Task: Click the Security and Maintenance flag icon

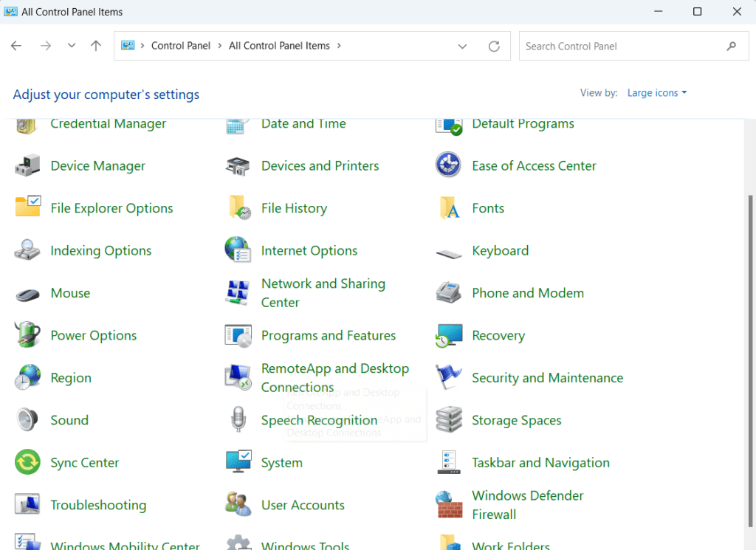Action: 448,377
